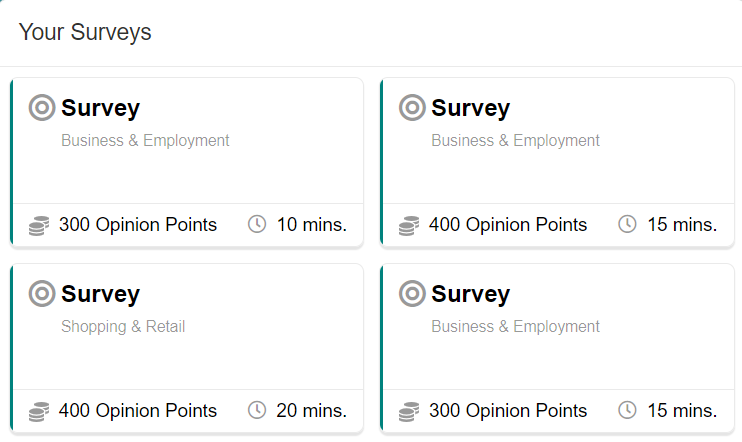Screen dimensions: 742x442
Task: Click the target icon on the 10 mins. survey
Action: (x=42, y=107)
